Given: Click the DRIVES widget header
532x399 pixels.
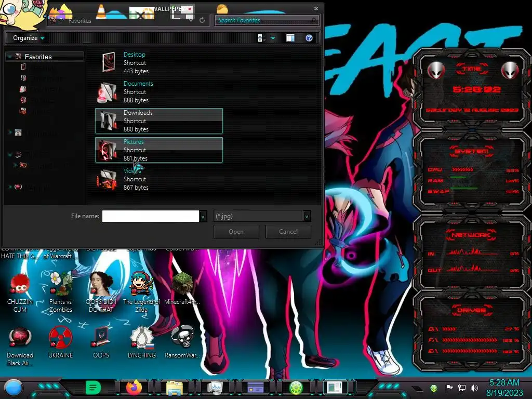Looking at the screenshot, I should tap(471, 310).
